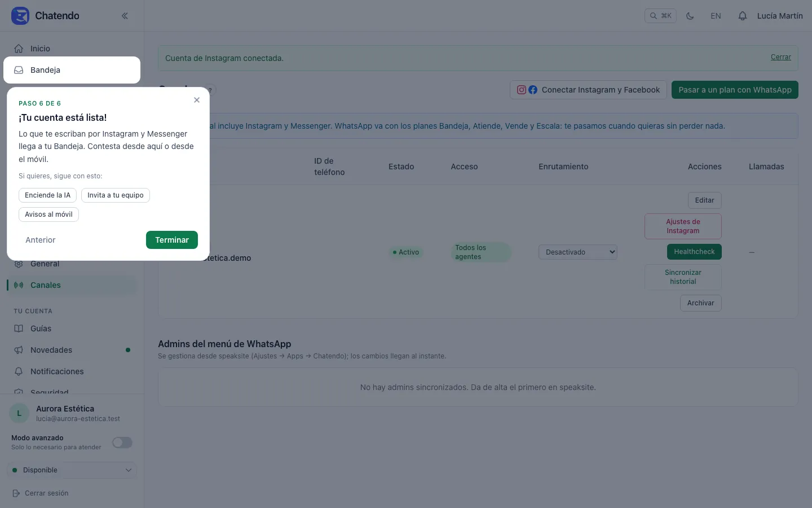Open Novedades in sidebar
Screen dimensions: 812x508
coord(72,350)
